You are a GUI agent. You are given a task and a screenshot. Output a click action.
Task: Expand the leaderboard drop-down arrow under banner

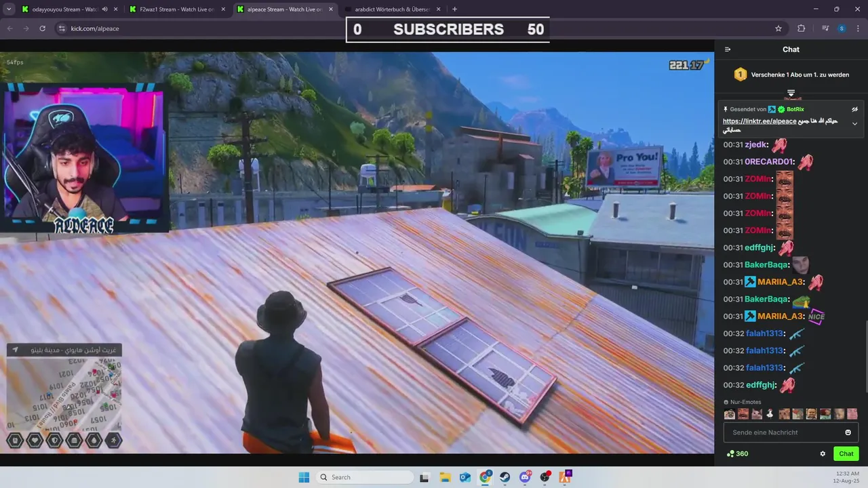pos(791,93)
